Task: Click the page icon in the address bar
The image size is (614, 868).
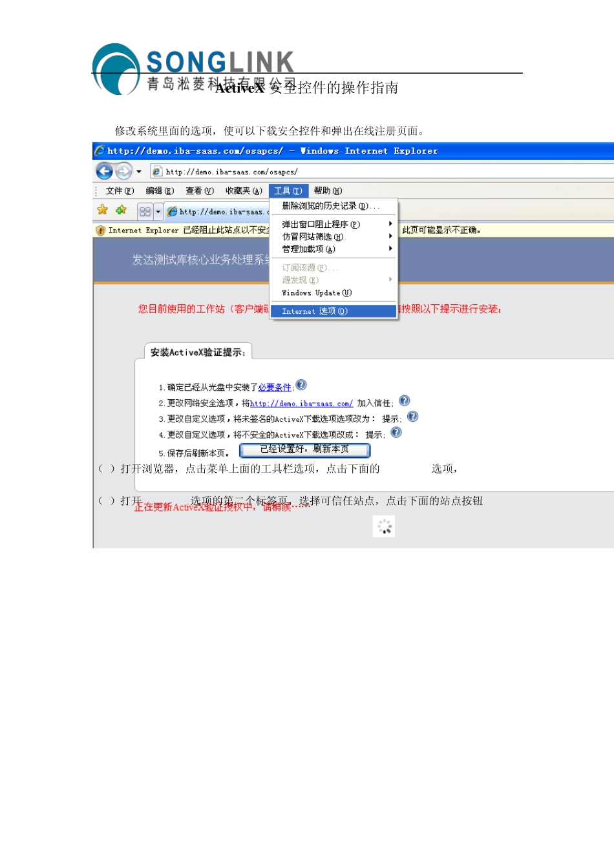Action: 157,172
